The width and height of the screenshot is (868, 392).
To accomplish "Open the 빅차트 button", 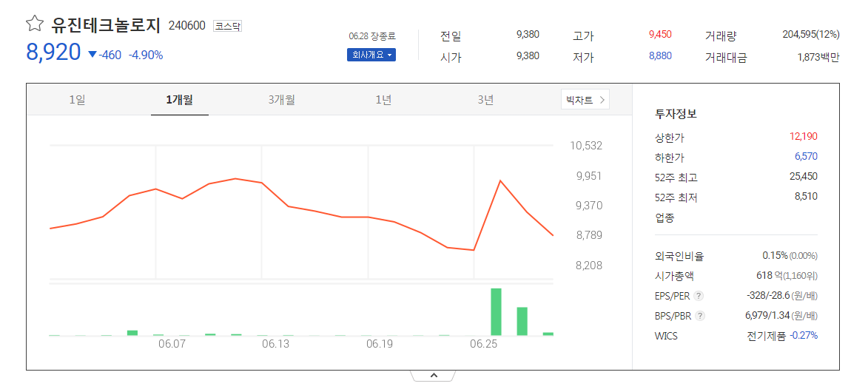I will click(585, 100).
